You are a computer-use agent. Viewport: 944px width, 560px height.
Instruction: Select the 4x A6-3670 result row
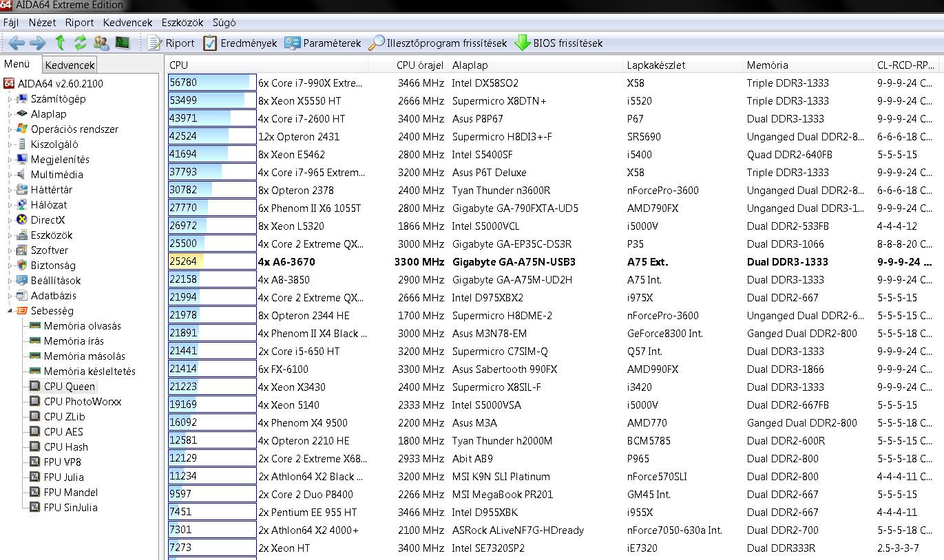click(555, 262)
